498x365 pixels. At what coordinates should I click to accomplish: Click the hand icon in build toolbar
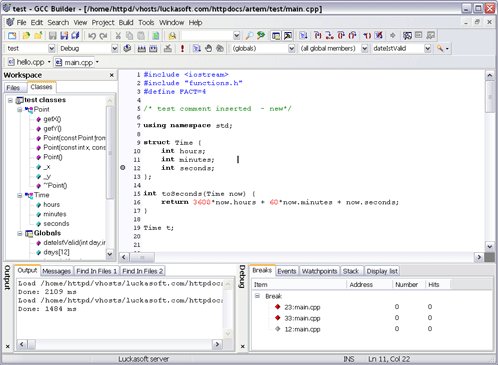pos(208,48)
